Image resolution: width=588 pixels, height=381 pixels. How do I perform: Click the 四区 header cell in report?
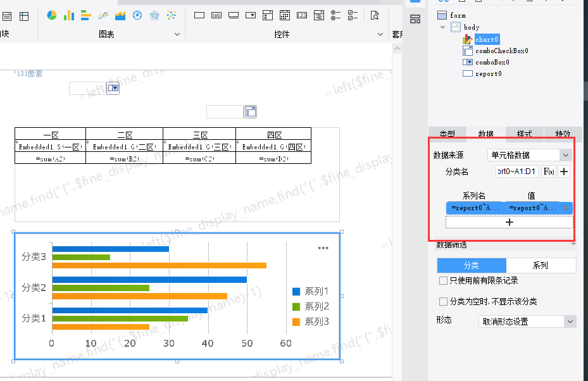coord(274,134)
